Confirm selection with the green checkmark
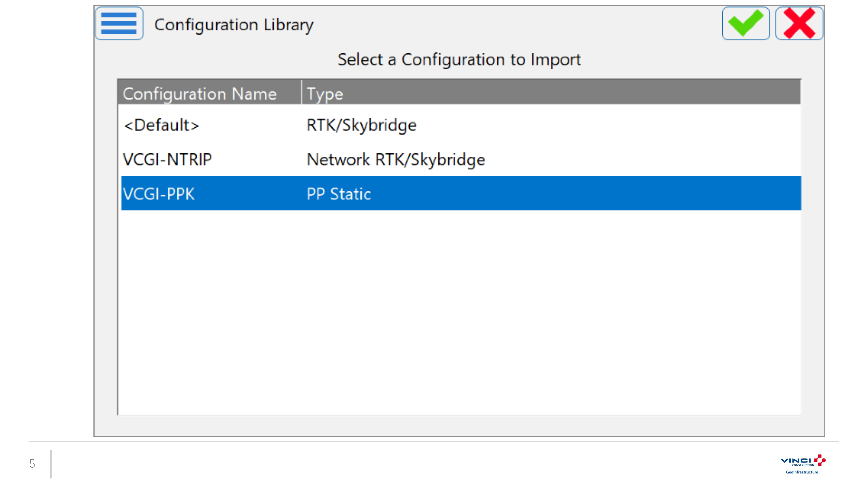This screenshot has width=868, height=487. (x=745, y=23)
